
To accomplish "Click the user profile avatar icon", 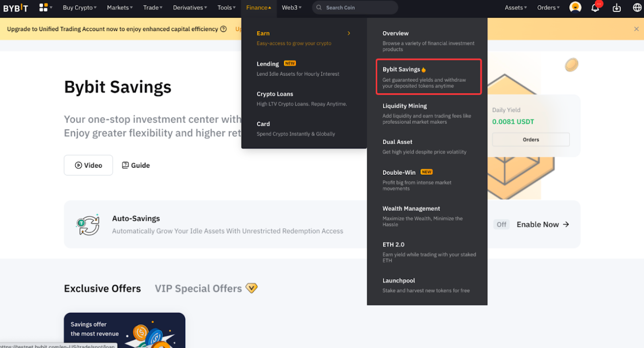I will point(575,7).
